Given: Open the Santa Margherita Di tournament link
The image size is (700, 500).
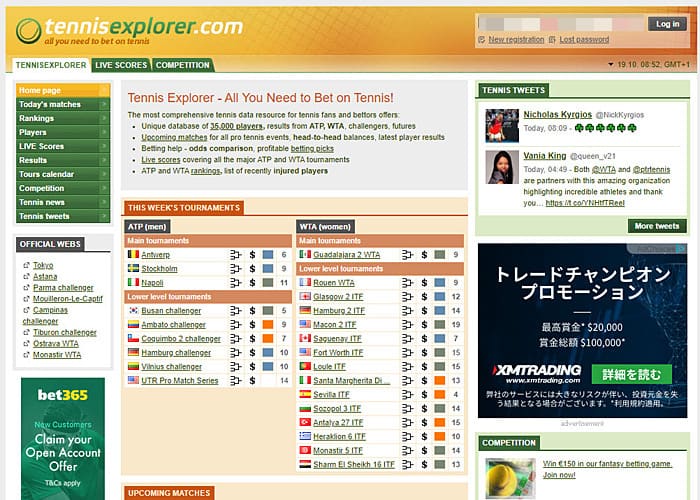Looking at the screenshot, I should point(352,381).
